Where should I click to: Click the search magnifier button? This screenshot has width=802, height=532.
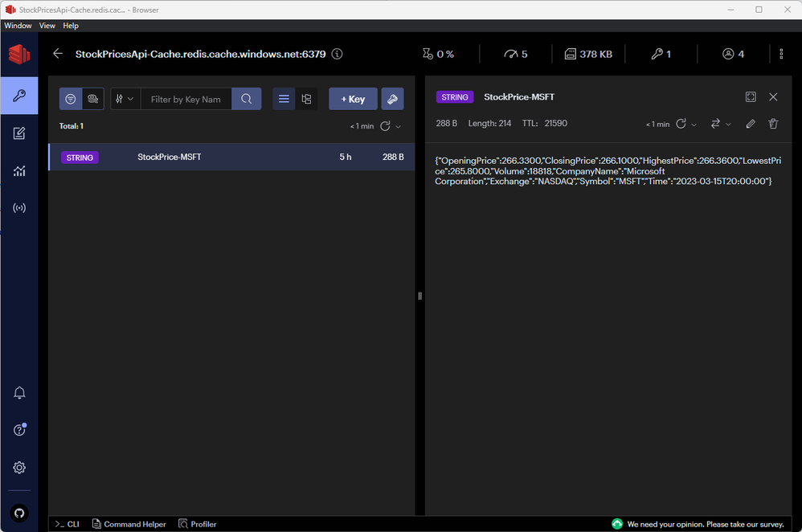pos(247,99)
